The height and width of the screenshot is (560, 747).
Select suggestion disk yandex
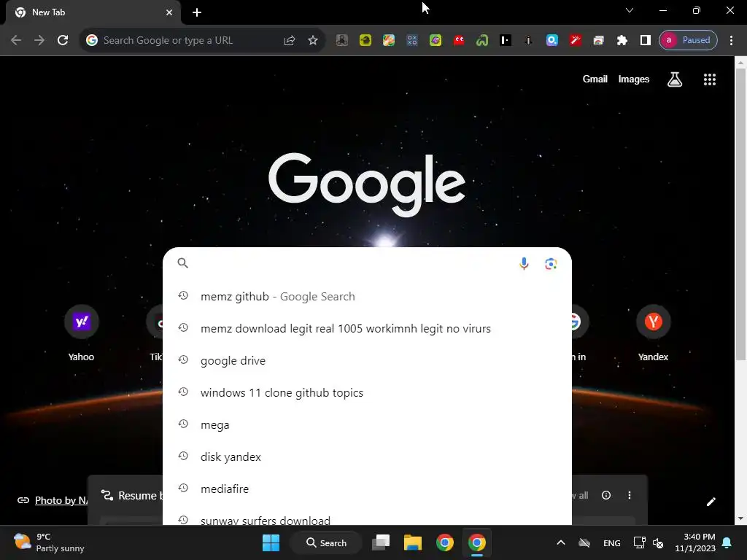pyautogui.click(x=367, y=456)
